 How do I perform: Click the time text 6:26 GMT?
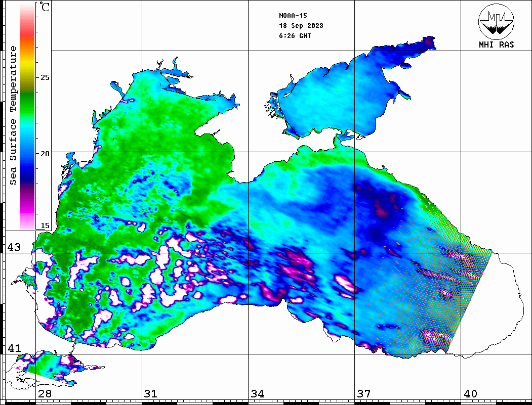click(x=295, y=36)
